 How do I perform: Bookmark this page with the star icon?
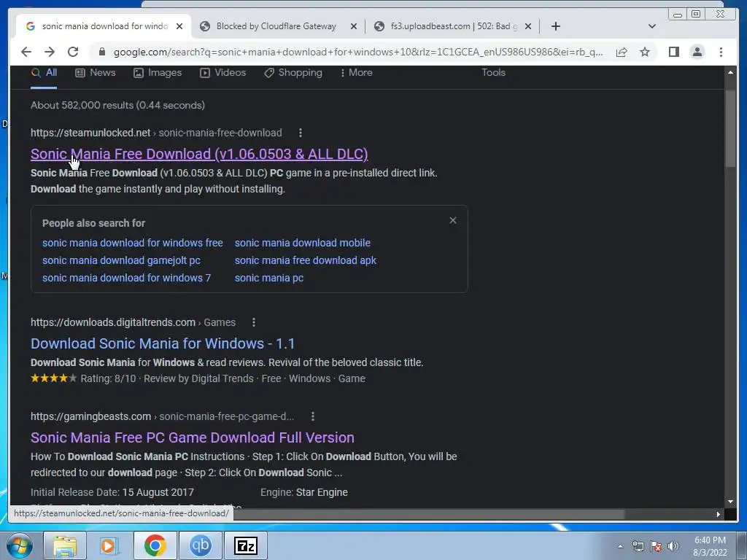point(645,52)
